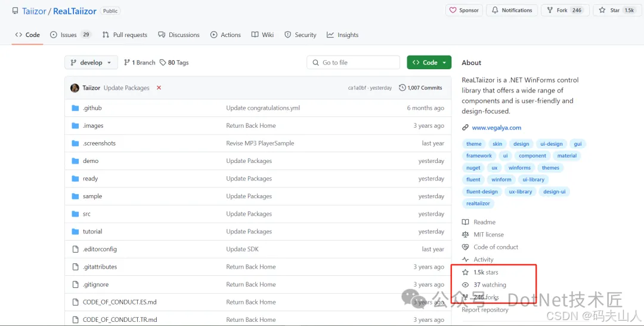644x326 pixels.
Task: Click the Taiizor commit author avatar
Action: [75, 88]
